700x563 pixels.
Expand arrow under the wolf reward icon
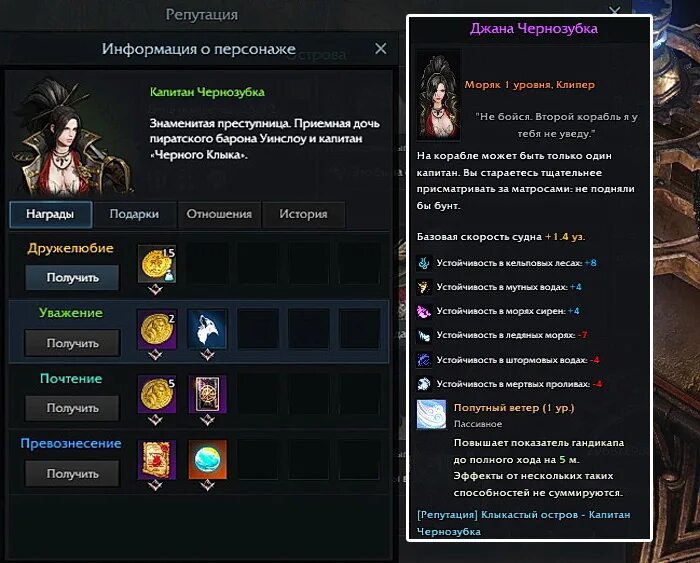(x=207, y=355)
